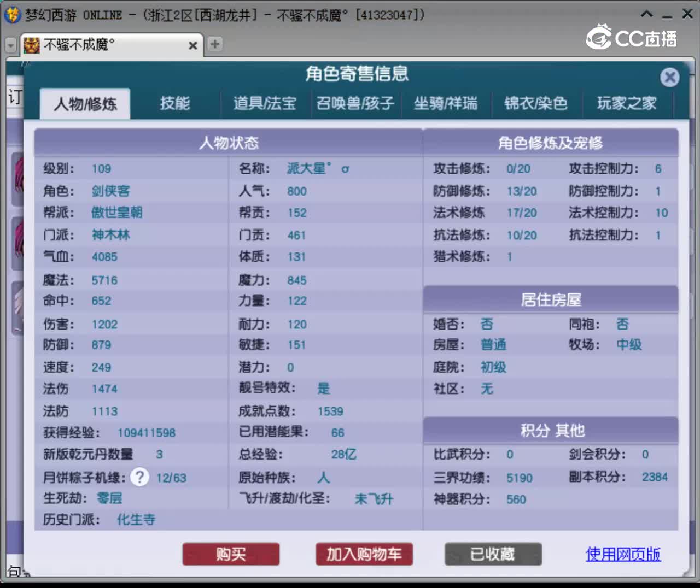
Task: Click the grey 已收藏 button
Action: [x=493, y=554]
